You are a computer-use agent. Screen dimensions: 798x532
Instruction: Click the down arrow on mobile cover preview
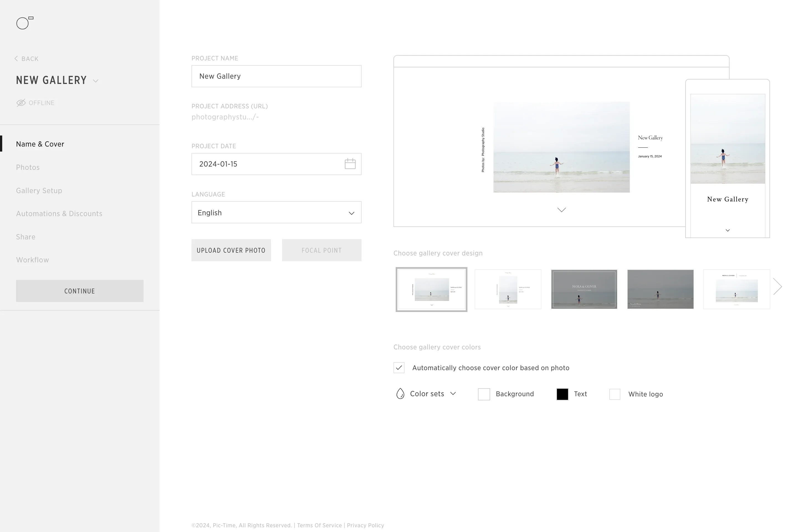coord(727,230)
